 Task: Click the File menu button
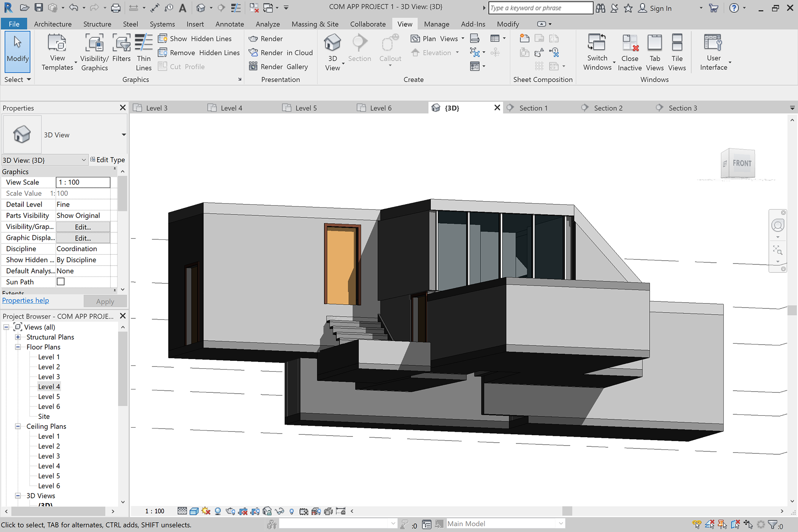14,24
